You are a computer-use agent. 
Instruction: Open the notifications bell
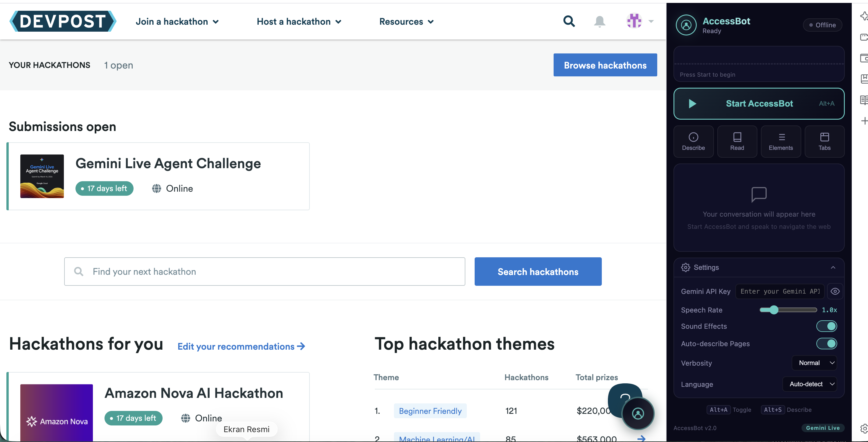599,21
